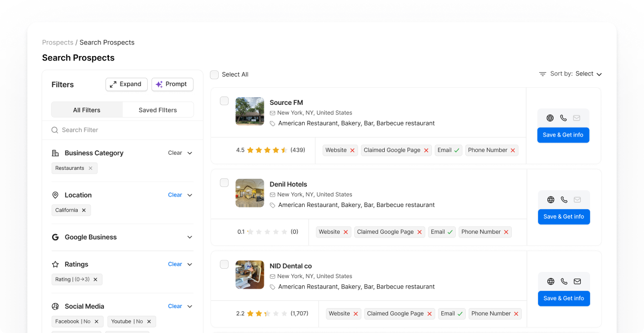This screenshot has height=333, width=644.
Task: Clear the Social Media filter
Action: click(175, 306)
